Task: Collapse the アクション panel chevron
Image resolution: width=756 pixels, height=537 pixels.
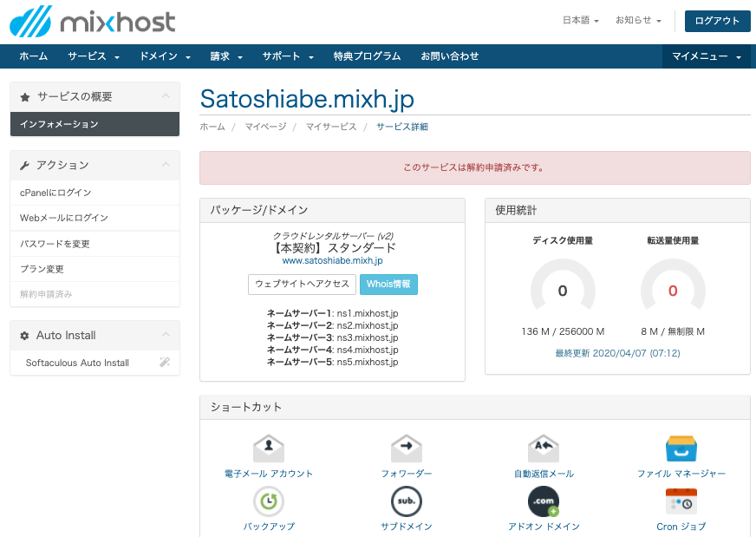Action: pos(166,164)
